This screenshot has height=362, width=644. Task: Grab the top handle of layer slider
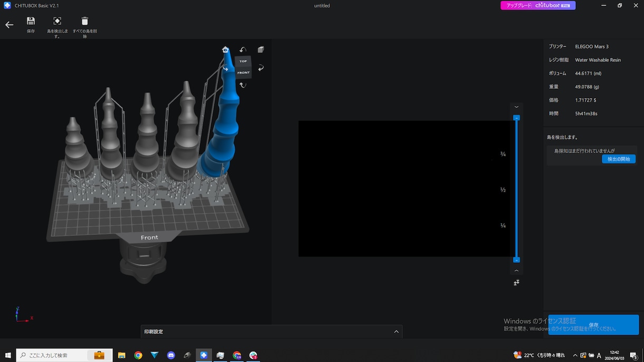[x=517, y=118]
